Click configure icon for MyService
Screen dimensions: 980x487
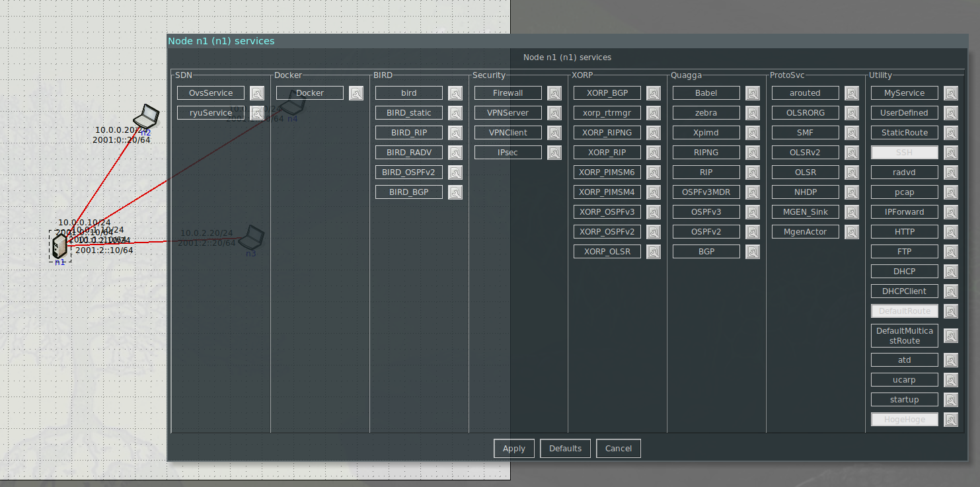[951, 93]
